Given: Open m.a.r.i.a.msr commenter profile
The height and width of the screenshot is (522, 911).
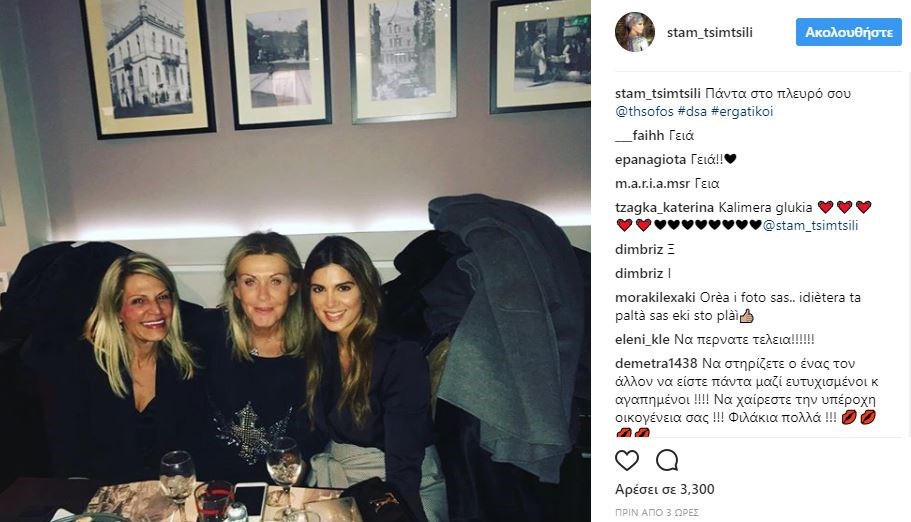Looking at the screenshot, I should pyautogui.click(x=652, y=184).
